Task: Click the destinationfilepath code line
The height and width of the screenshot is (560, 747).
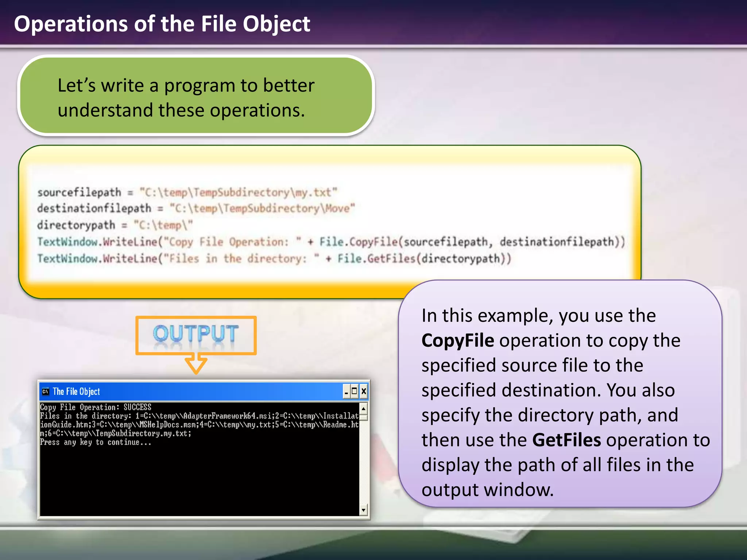Action: 196,208
